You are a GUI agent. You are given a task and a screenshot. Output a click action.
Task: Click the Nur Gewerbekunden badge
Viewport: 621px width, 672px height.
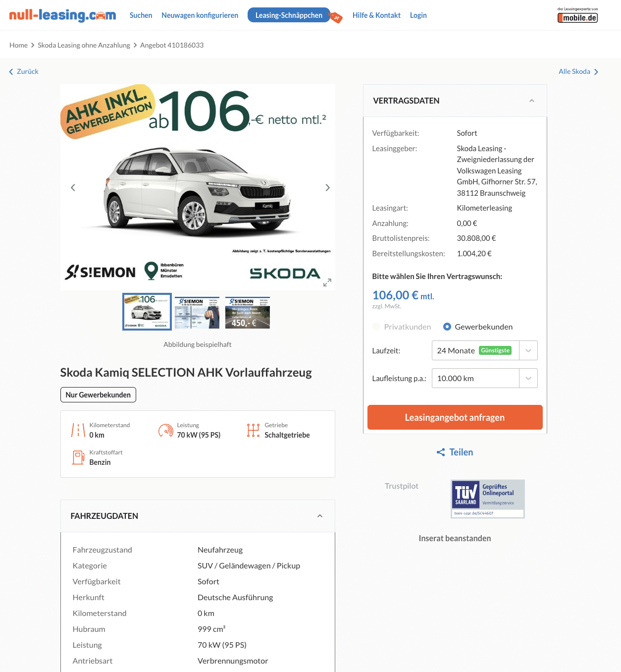98,395
